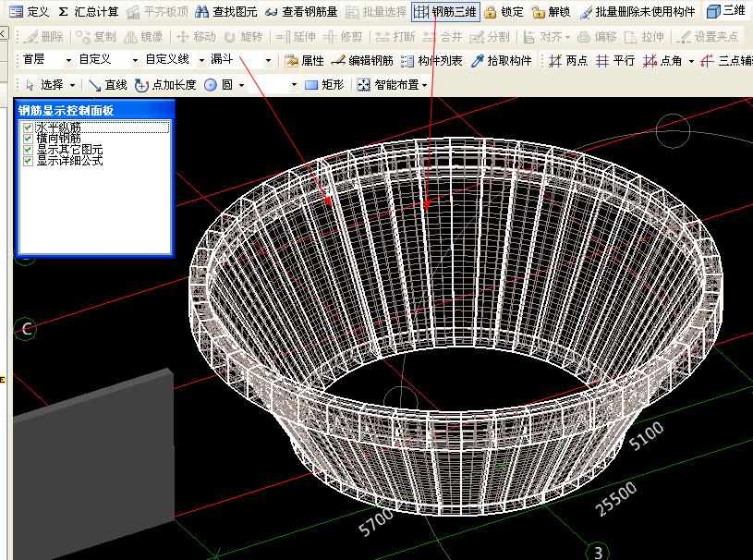Image resolution: width=753 pixels, height=560 pixels.
Task: Disable 显示详细公式 checkbox
Action: pos(29,161)
